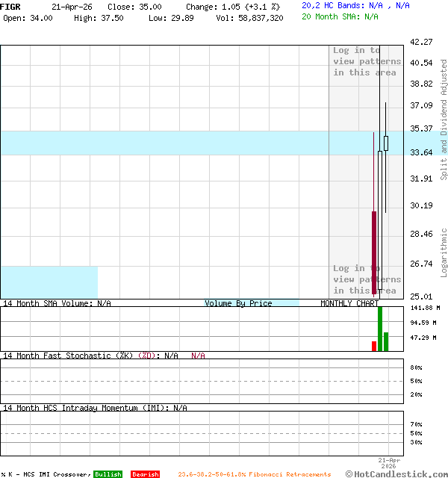
Task: Click the cyan volume-by-price bar at bottom left
Action: coord(49,282)
